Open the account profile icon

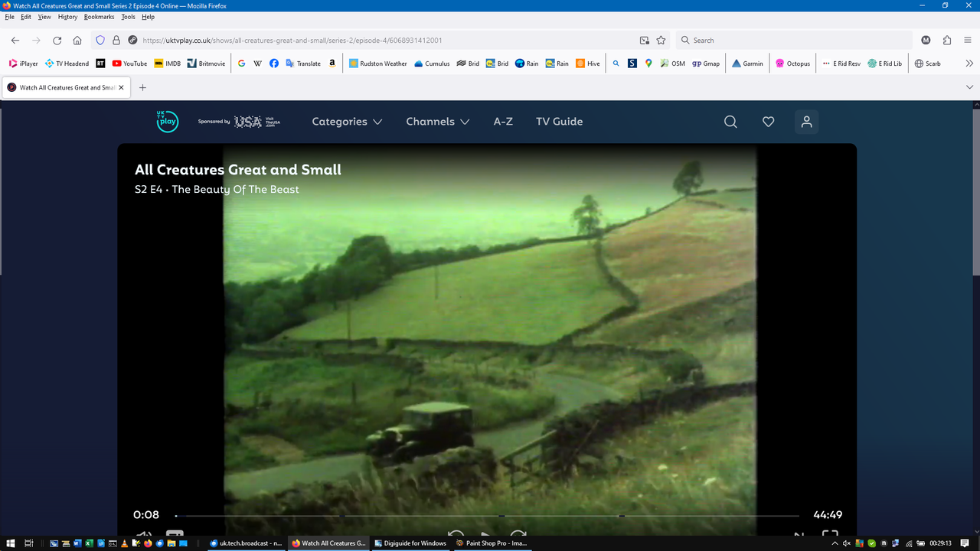(806, 122)
